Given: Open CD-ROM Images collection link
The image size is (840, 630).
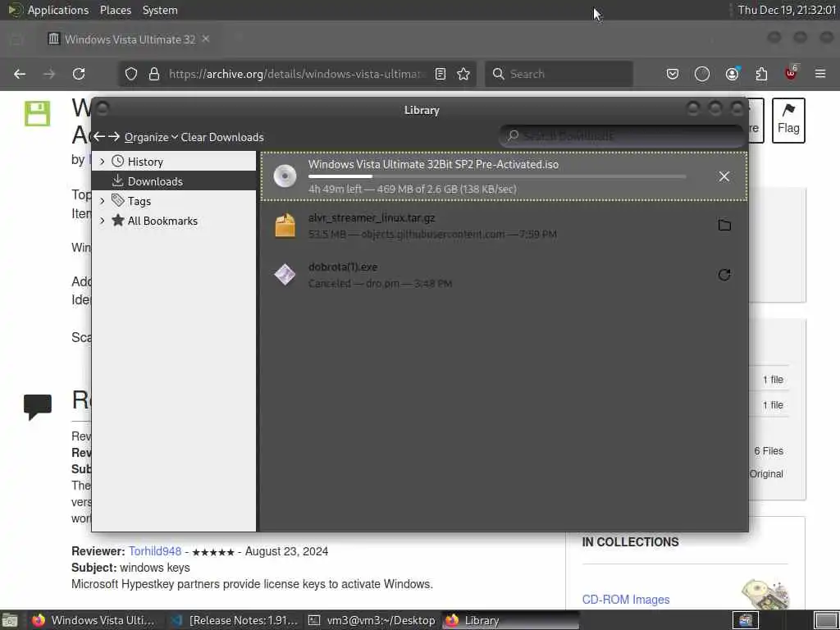Looking at the screenshot, I should 626,600.
